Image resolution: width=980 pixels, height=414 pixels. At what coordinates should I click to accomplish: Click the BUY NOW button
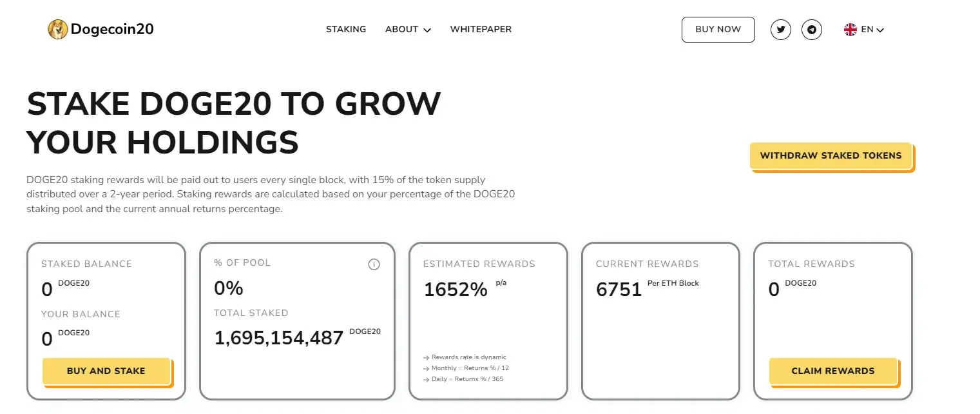click(x=718, y=30)
